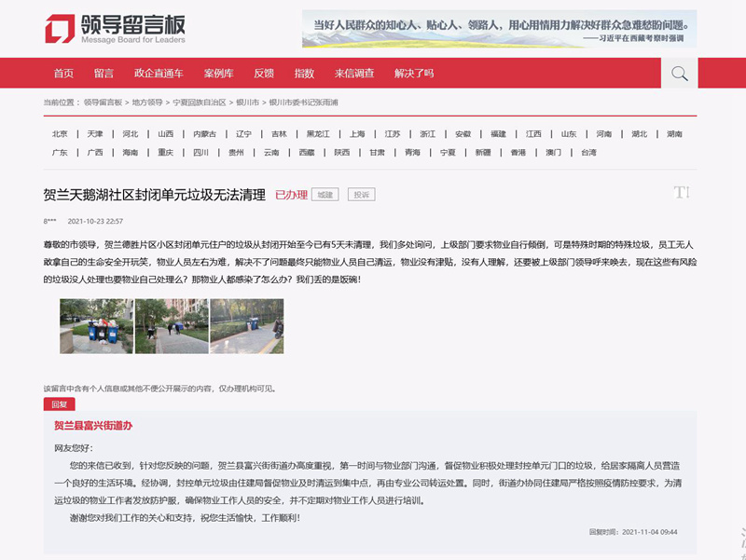The width and height of the screenshot is (746, 560).
Task: Go to the 案例库 menu item
Action: pos(218,74)
